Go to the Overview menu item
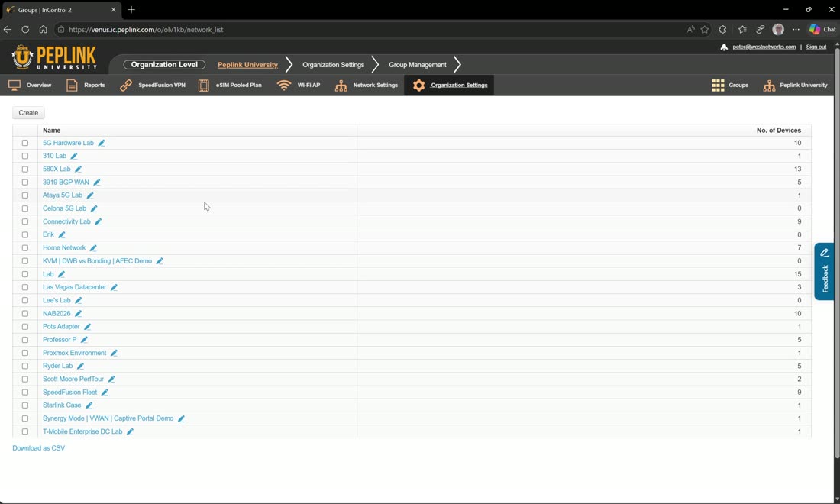 [30, 86]
